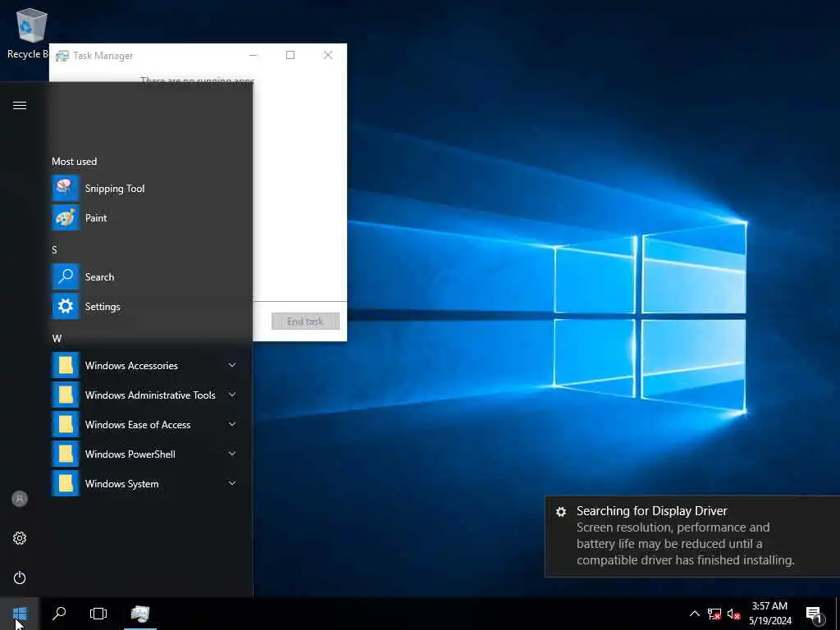Open Settings gear in Start sidebar

click(x=20, y=538)
